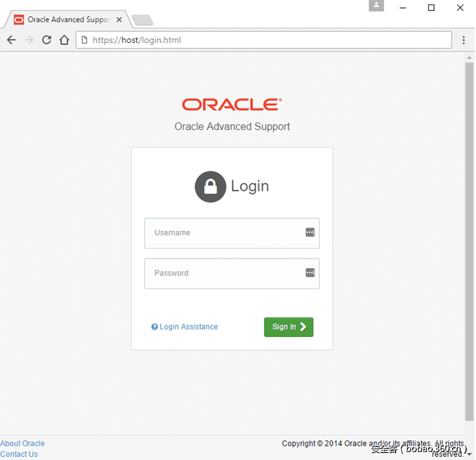The height and width of the screenshot is (460, 476).
Task: Click the padlock icon beside Login heading
Action: 210,186
